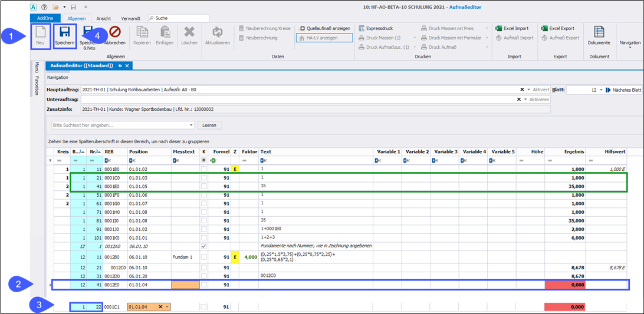Tick the K checkbox for position 01.01.02

pos(204,169)
